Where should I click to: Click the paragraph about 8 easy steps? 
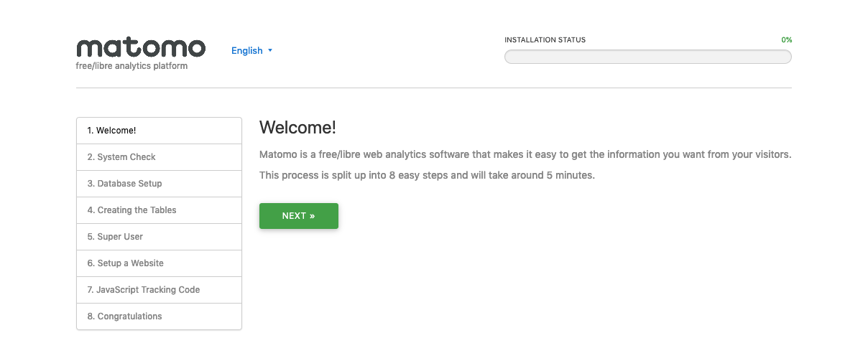(x=427, y=175)
